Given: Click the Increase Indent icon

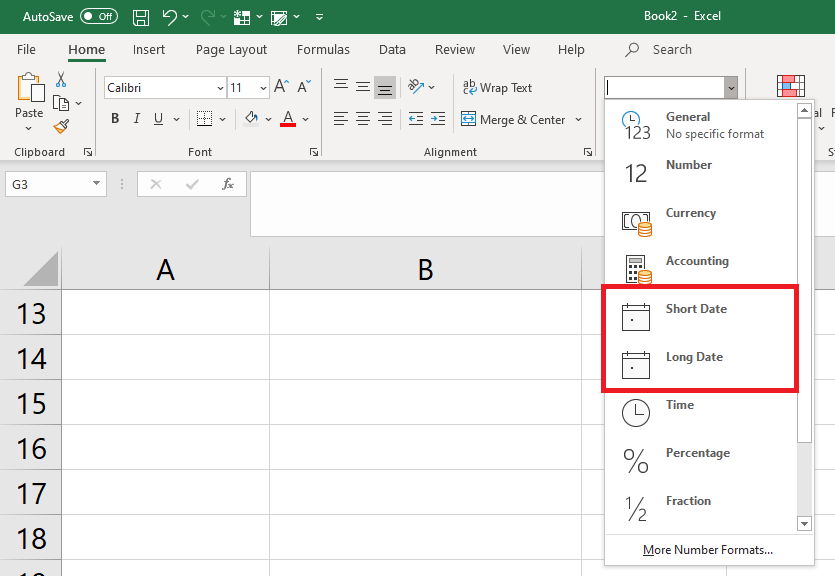Looking at the screenshot, I should 438,119.
